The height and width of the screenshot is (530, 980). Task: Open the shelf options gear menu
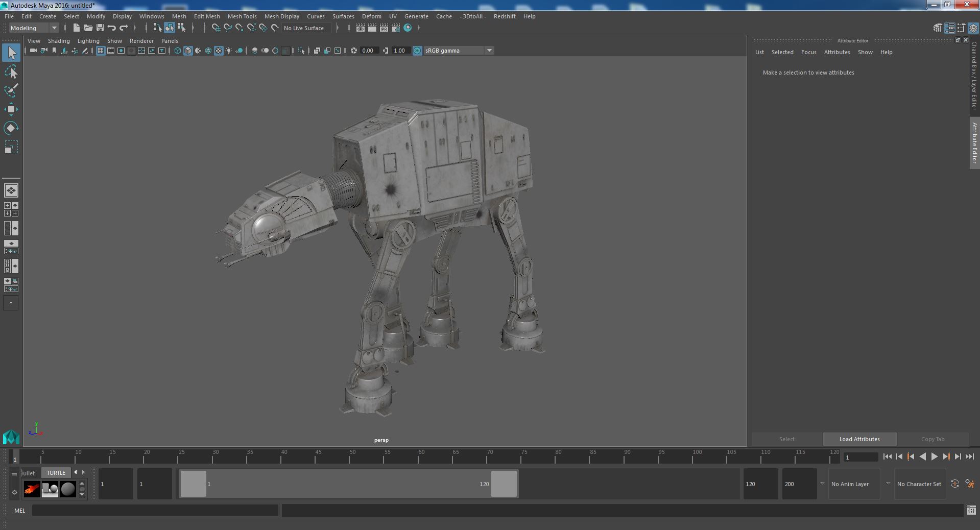click(x=14, y=492)
